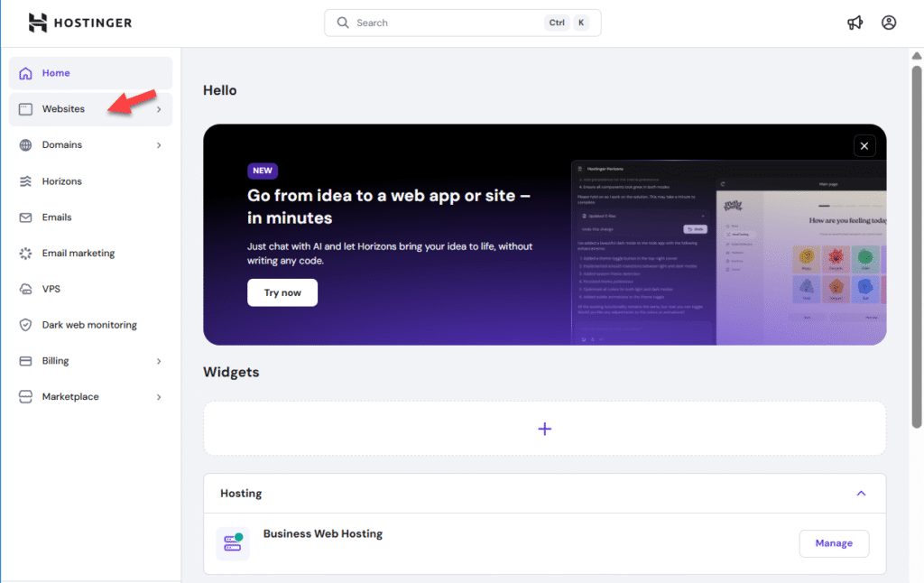Click the Email marketing sidebar icon
This screenshot has height=583, width=924.
coord(25,254)
